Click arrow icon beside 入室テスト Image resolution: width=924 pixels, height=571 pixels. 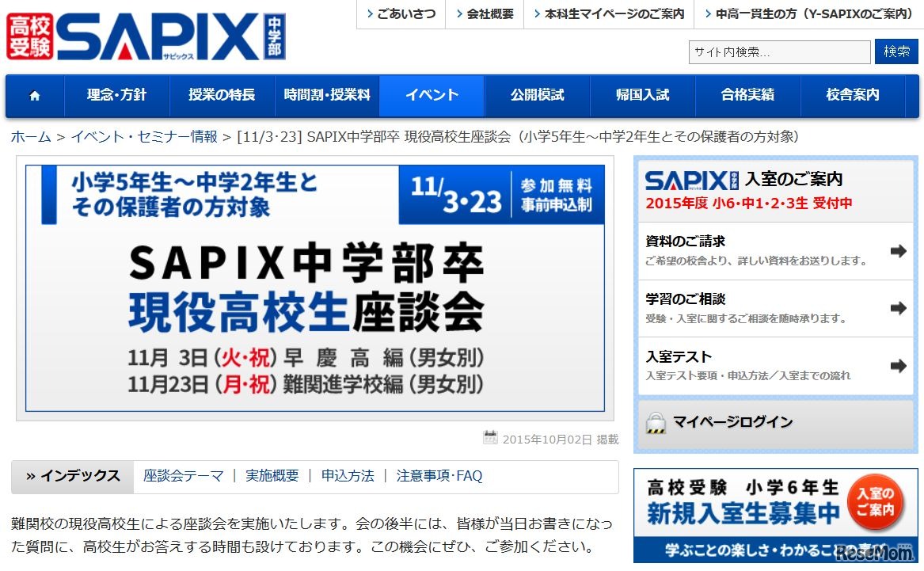898,366
